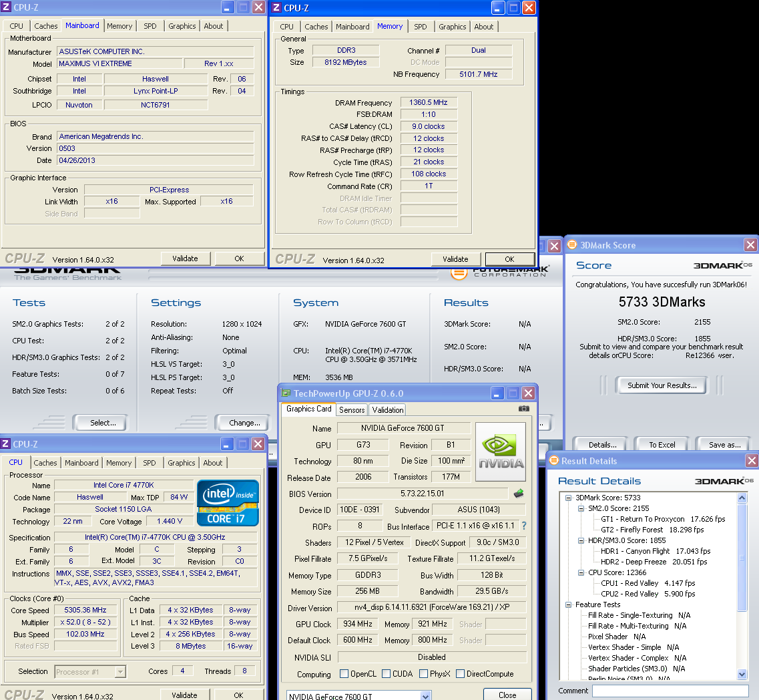Click the GPU-Z screenshot camera icon
Image resolution: width=759 pixels, height=700 pixels.
(x=523, y=409)
